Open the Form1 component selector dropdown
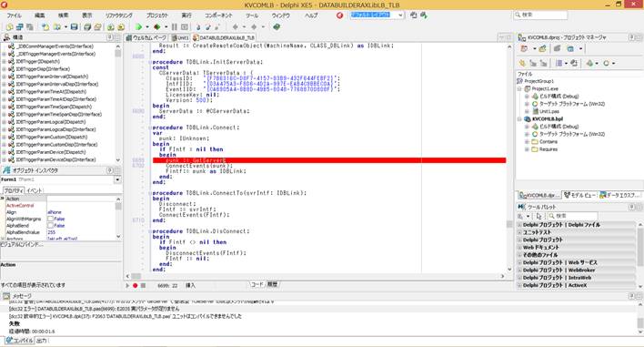Viewport: 644px width, 347px height. (117, 179)
